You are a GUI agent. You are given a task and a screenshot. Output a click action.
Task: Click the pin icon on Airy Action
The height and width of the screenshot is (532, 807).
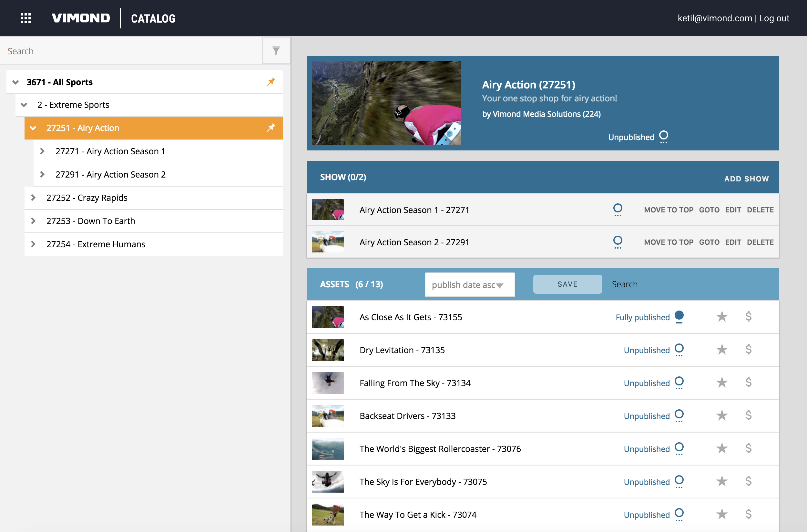[271, 128]
